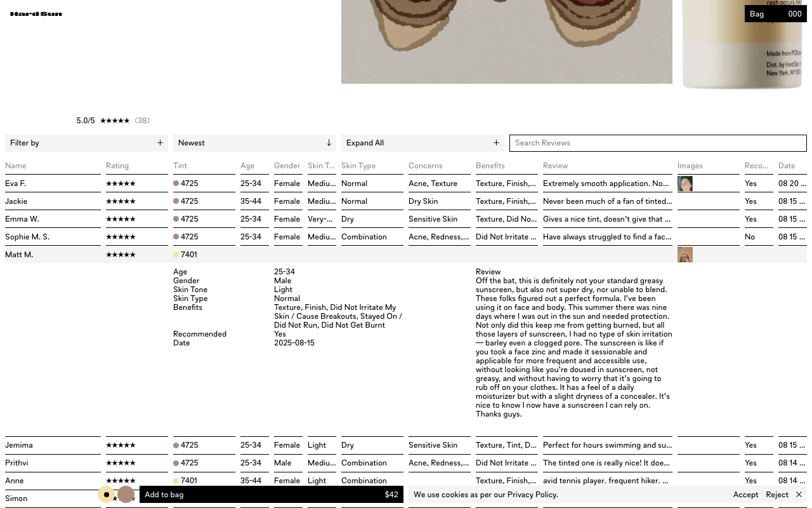Viewport: 812px width, 508px height.
Task: Click Emma W. five-star rating
Action: click(121, 219)
